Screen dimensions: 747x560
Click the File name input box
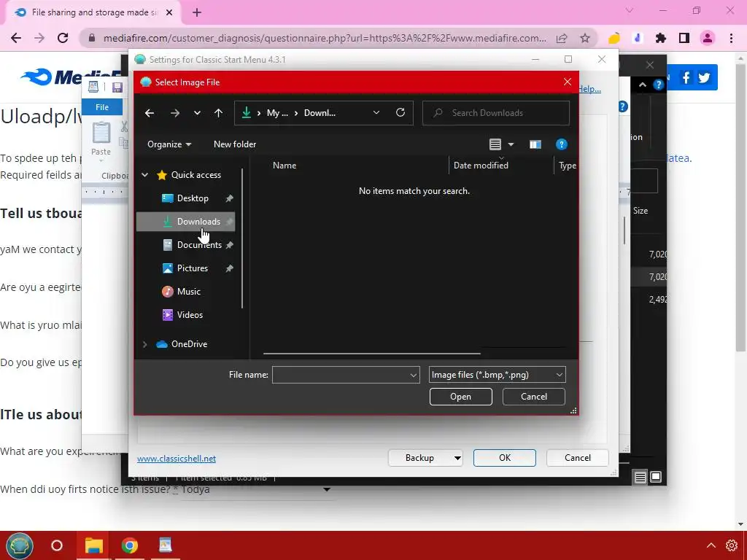pyautogui.click(x=340, y=375)
